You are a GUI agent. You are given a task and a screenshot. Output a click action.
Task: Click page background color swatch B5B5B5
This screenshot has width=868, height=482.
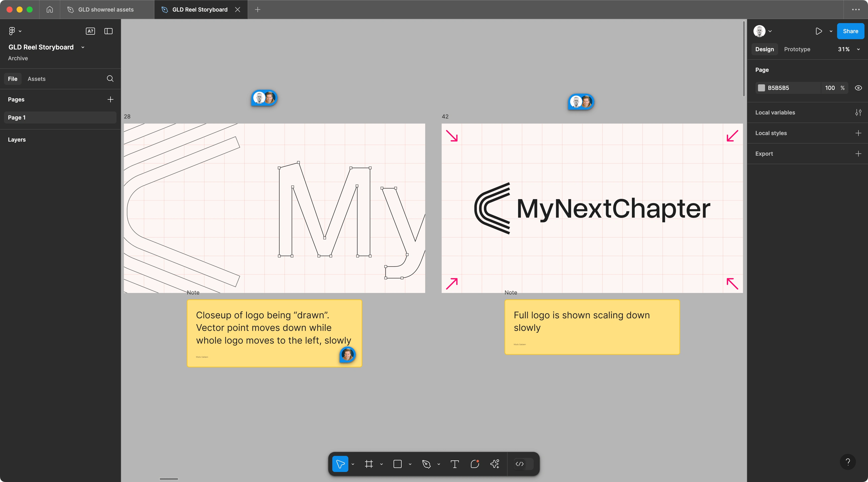[762, 88]
